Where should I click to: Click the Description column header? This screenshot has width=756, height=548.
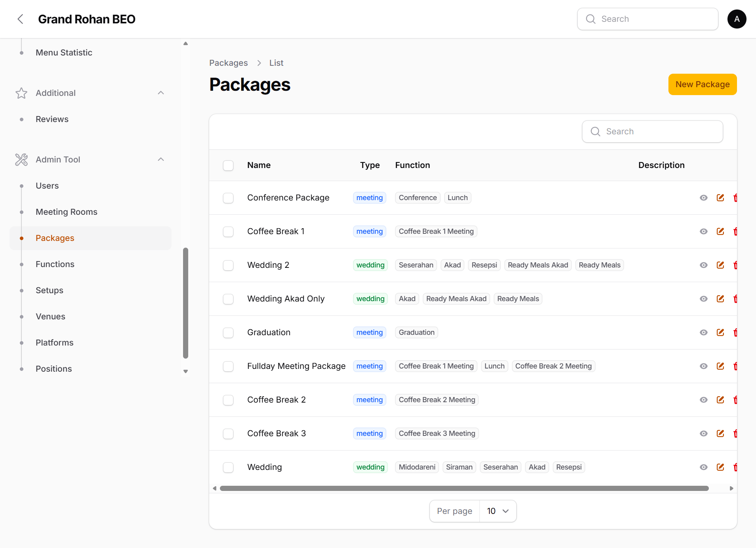[x=661, y=165]
